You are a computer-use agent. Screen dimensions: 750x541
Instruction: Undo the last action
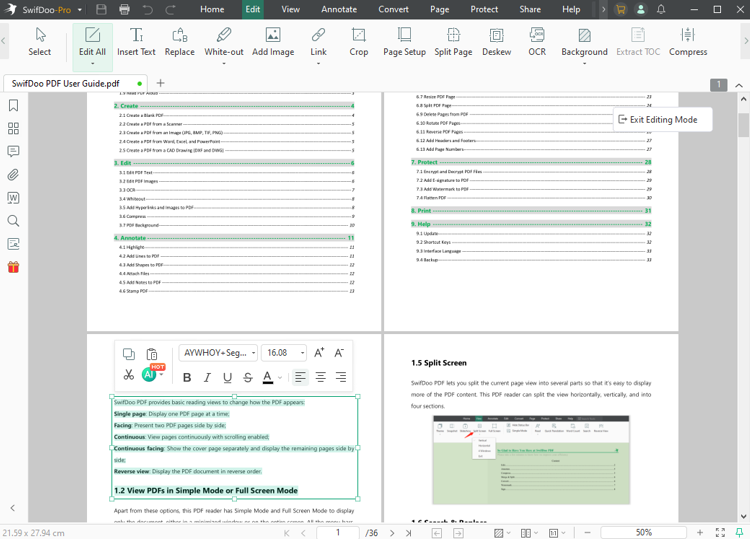click(x=147, y=9)
